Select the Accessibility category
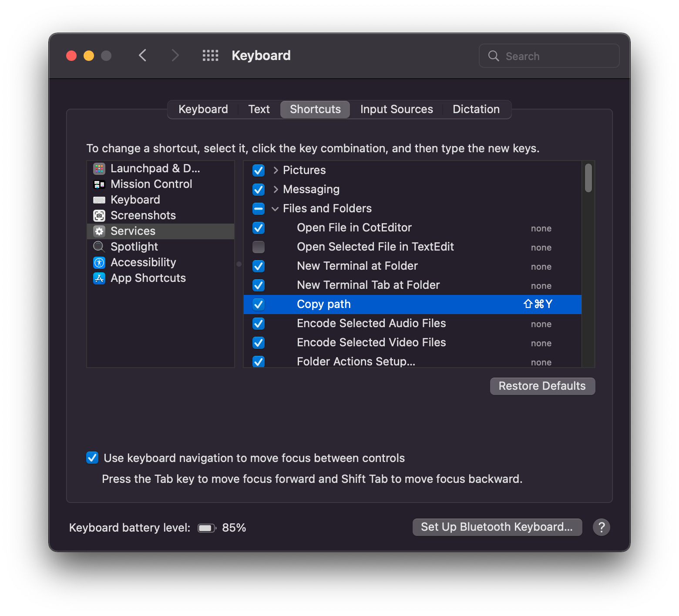 click(161, 263)
